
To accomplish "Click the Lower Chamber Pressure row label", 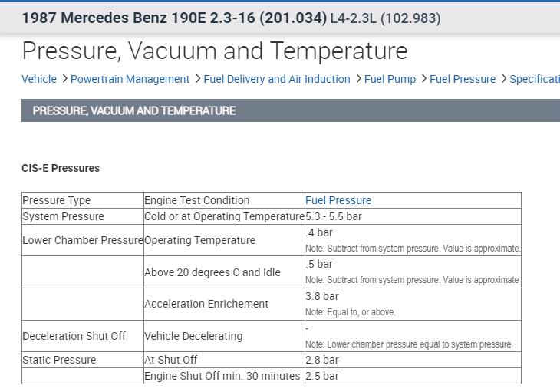I will (x=83, y=240).
